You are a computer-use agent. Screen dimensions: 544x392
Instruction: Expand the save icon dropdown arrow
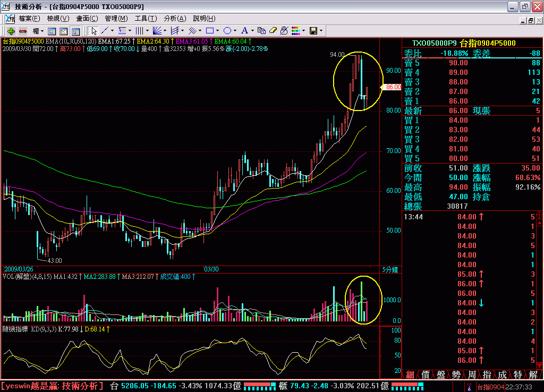321,31
